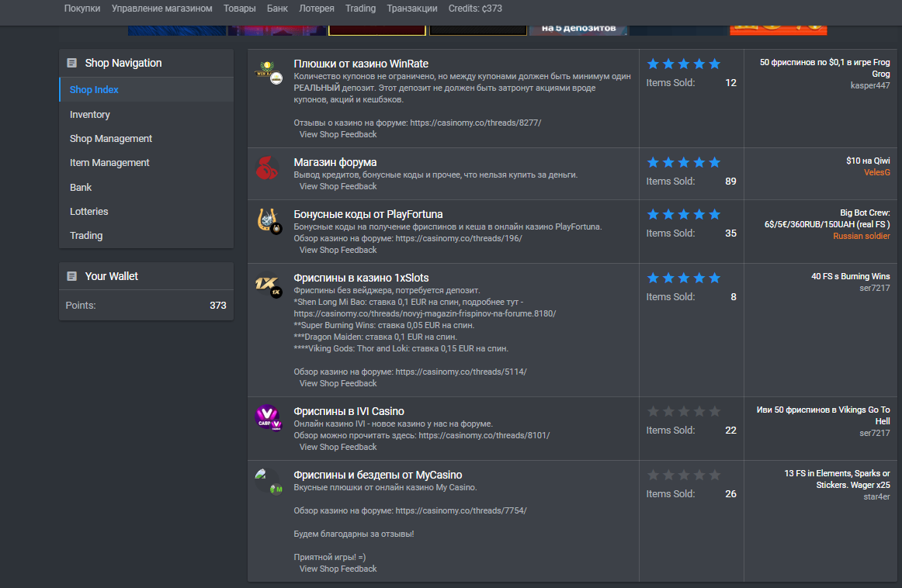Select Shop Index in sidebar navigation

147,90
